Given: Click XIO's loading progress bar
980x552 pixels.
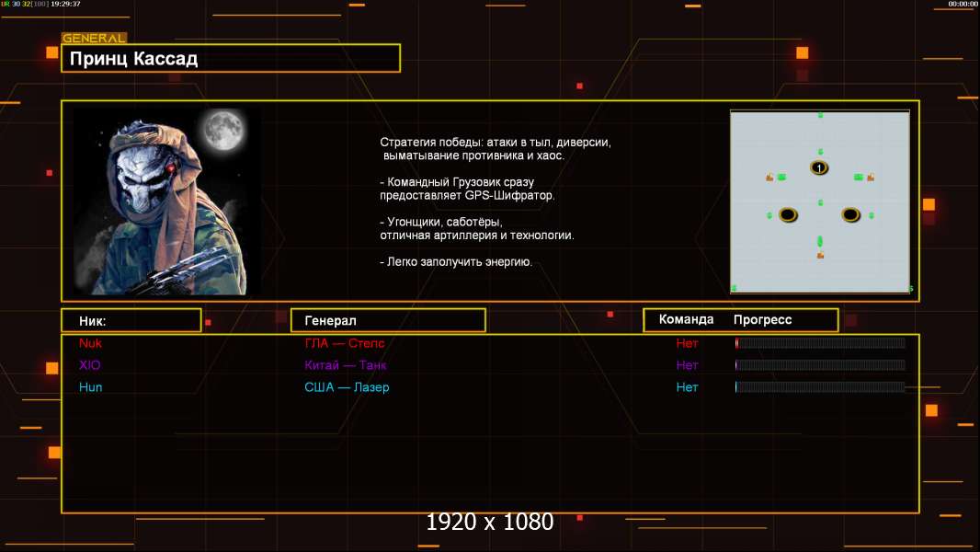Looking at the screenshot, I should [x=820, y=365].
